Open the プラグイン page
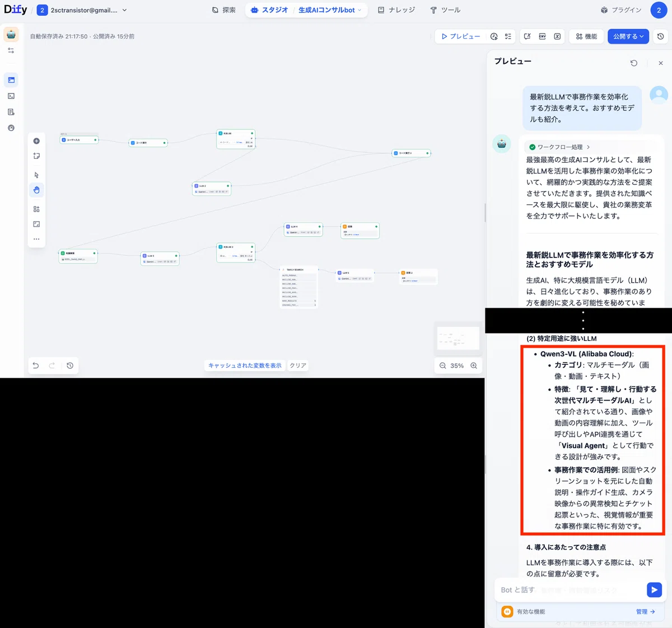Screen dimensions: 672x628 621,10
